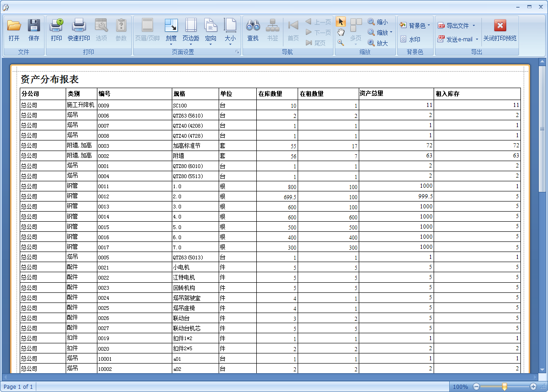Screen dimensions: 548x392
Task: Click the 打印 print dialog icon
Action: click(x=56, y=30)
